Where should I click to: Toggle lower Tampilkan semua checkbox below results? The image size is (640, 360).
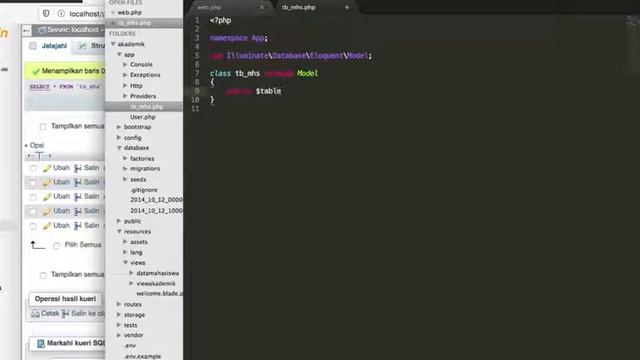(43, 275)
